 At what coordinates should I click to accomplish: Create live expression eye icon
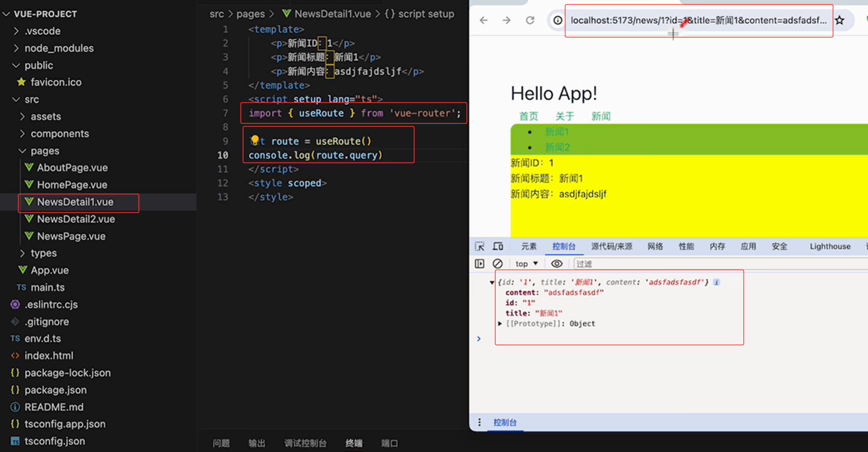[557, 264]
